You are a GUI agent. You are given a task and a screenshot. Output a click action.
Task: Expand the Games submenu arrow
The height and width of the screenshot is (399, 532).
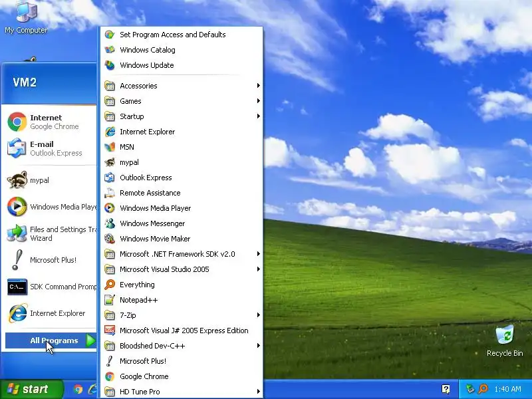259,101
